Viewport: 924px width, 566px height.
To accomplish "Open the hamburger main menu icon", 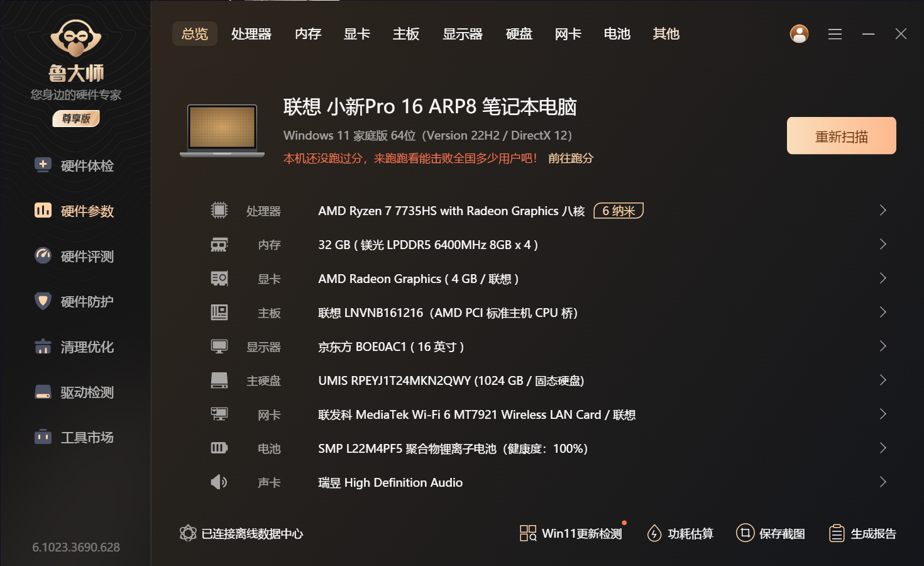I will click(835, 34).
